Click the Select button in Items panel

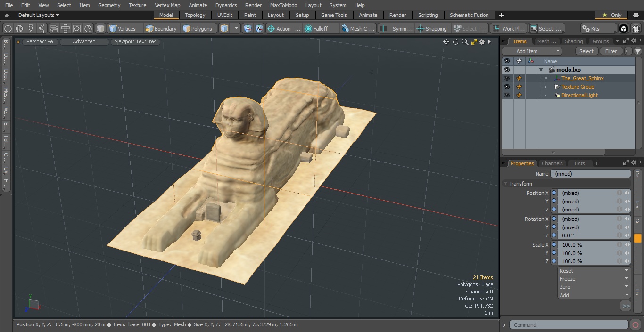pos(586,51)
